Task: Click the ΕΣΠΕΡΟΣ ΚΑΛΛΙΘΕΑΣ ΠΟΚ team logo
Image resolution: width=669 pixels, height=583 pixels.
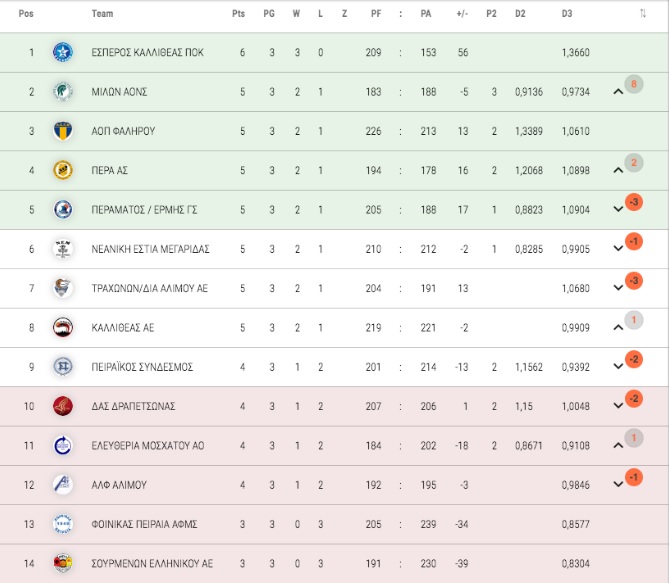Action: (63, 52)
